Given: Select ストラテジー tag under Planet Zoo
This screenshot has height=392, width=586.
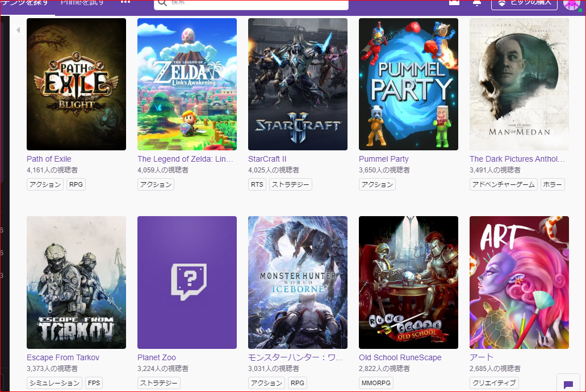Looking at the screenshot, I should pyautogui.click(x=159, y=383).
